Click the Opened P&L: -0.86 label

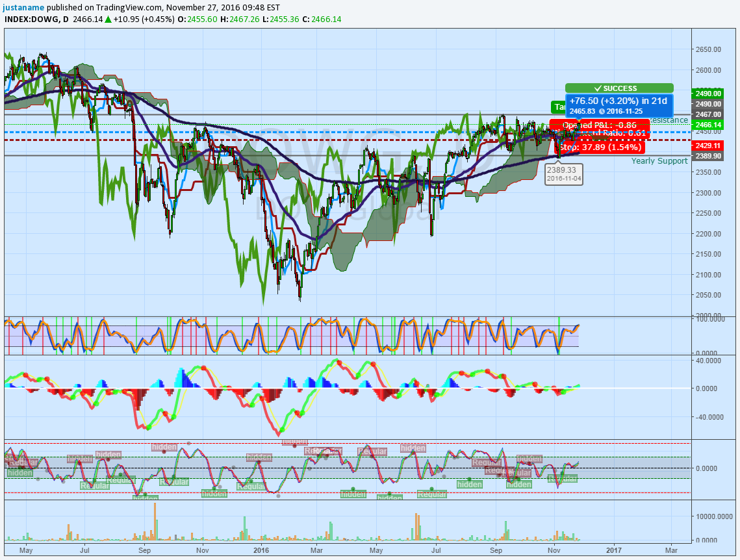600,125
